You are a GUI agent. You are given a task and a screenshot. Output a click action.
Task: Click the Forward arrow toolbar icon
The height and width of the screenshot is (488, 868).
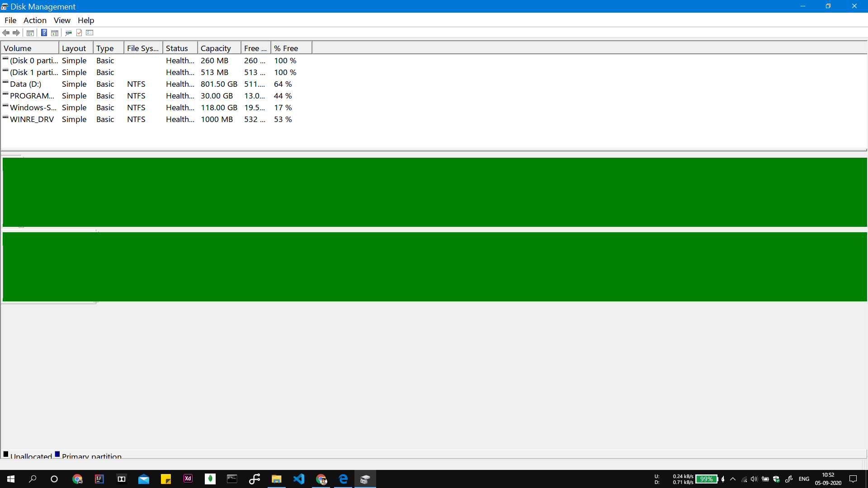pos(16,33)
